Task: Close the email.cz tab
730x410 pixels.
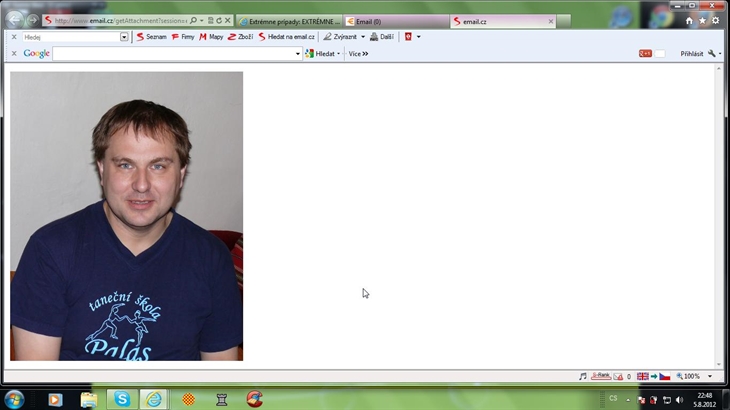Action: (x=551, y=21)
